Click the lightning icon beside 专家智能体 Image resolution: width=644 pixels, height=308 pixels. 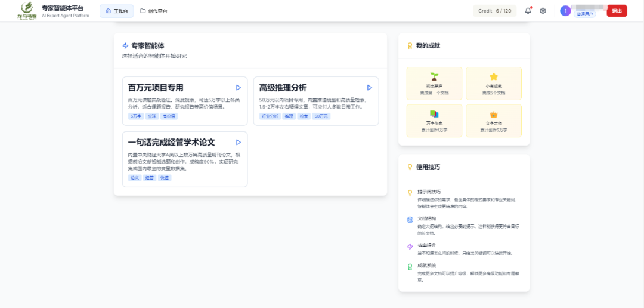(125, 45)
